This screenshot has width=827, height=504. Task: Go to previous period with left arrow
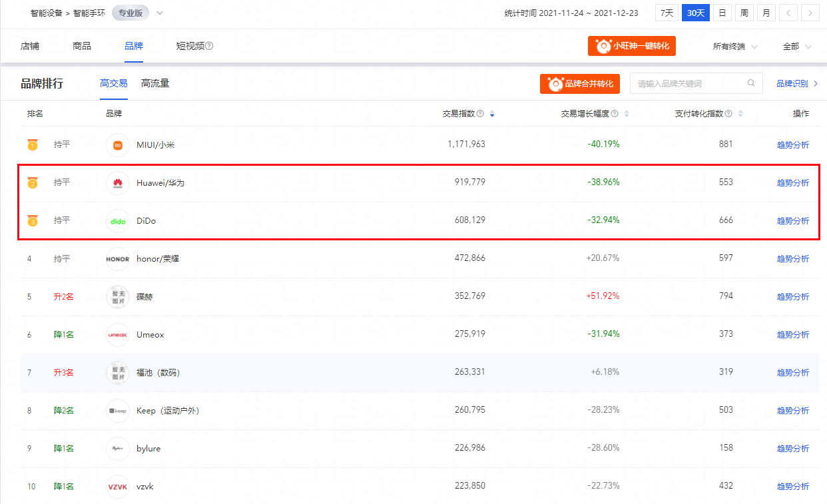tap(788, 13)
